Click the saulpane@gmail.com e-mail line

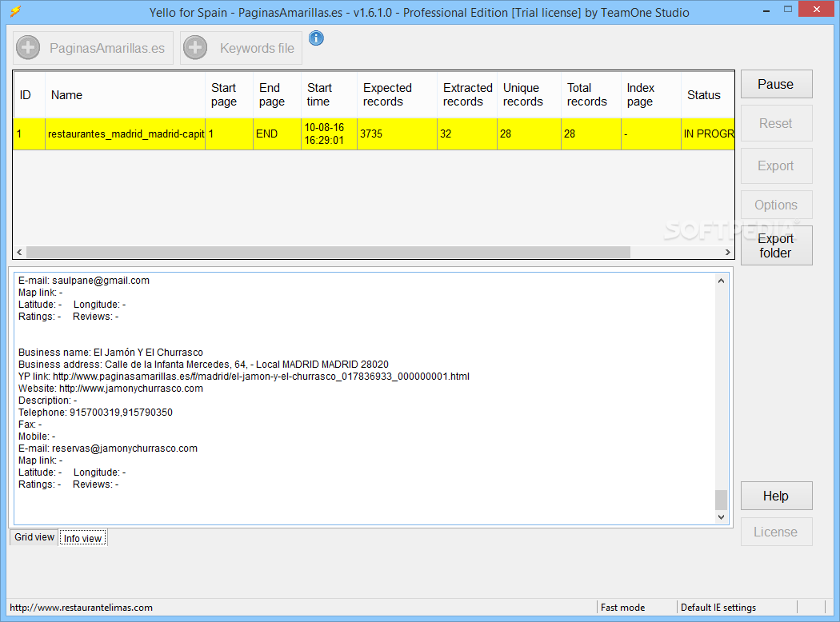coord(83,281)
